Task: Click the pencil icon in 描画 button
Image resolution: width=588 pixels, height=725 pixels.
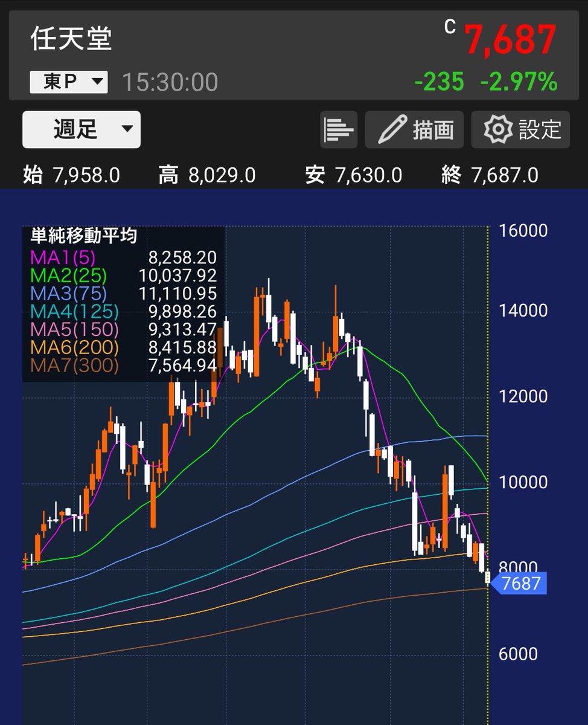Action: [391, 129]
